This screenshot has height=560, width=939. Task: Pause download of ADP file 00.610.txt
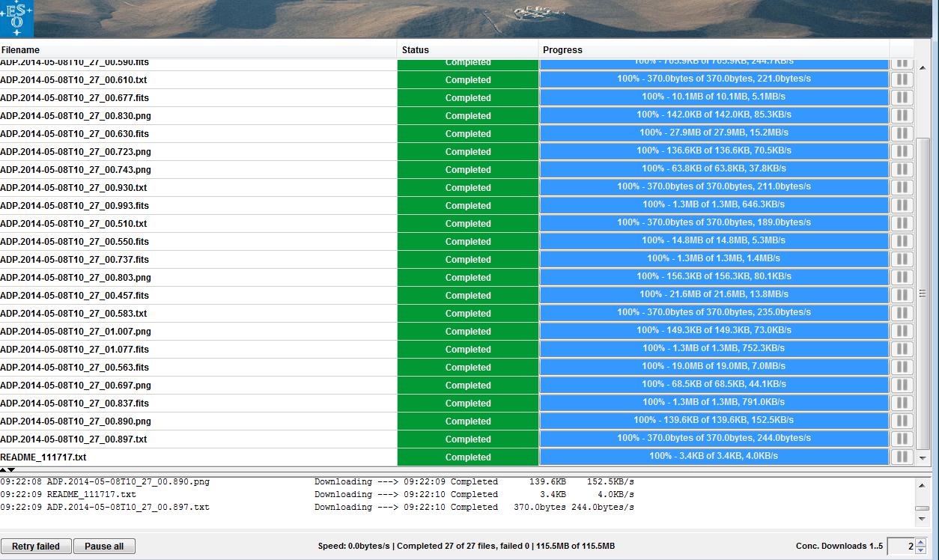click(902, 79)
